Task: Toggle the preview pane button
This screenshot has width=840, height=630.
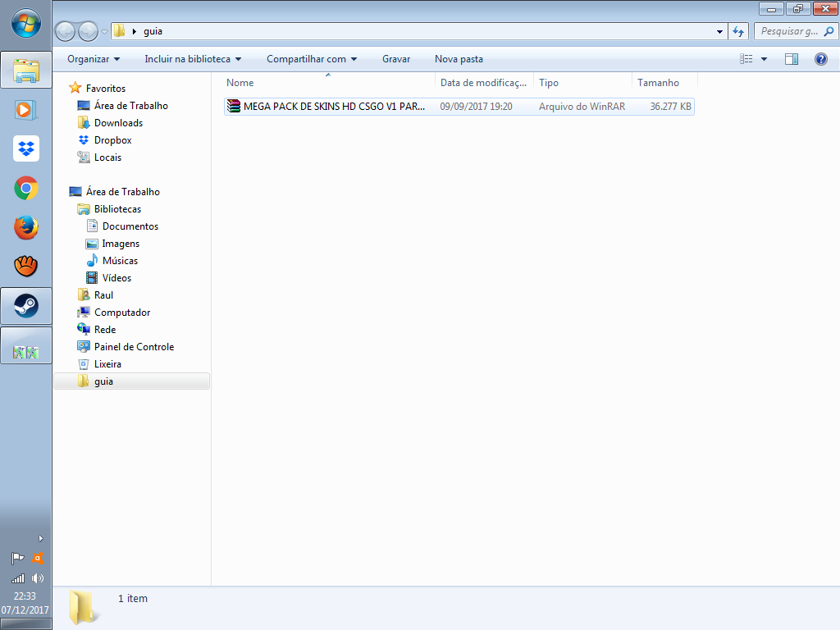Action: [x=792, y=59]
